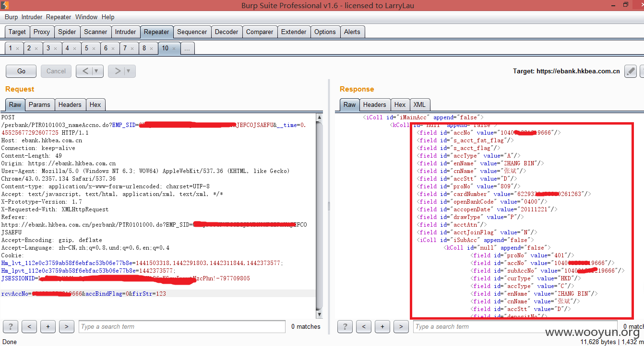Close Repeater tab number 1
Screen dimensions: 644x346
point(18,48)
